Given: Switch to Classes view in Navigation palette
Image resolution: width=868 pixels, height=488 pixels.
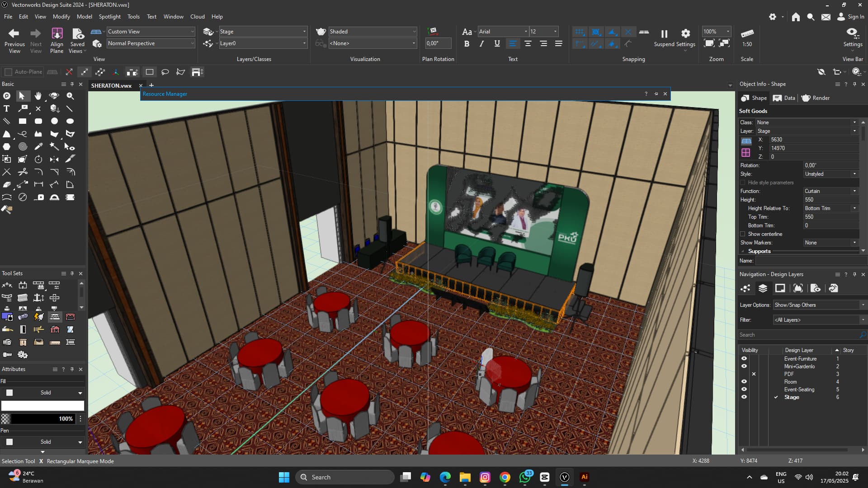Looking at the screenshot, I should pos(745,288).
